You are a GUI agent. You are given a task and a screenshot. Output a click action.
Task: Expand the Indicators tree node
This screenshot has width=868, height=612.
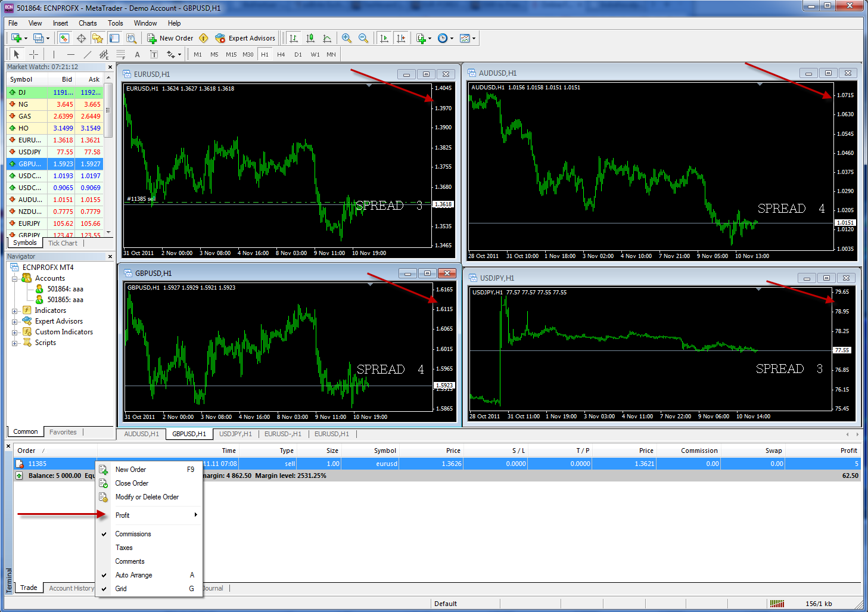coord(15,310)
